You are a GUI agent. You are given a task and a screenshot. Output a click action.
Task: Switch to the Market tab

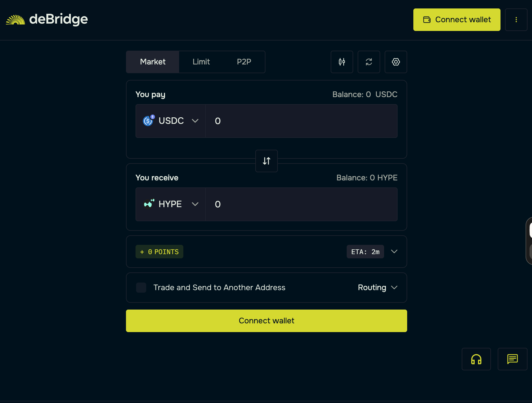153,62
